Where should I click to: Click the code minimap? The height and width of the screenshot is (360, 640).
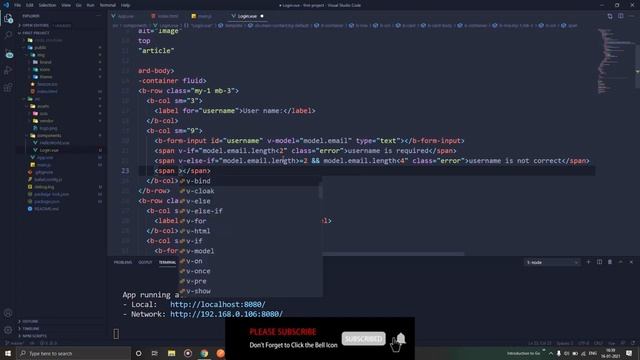(615, 61)
